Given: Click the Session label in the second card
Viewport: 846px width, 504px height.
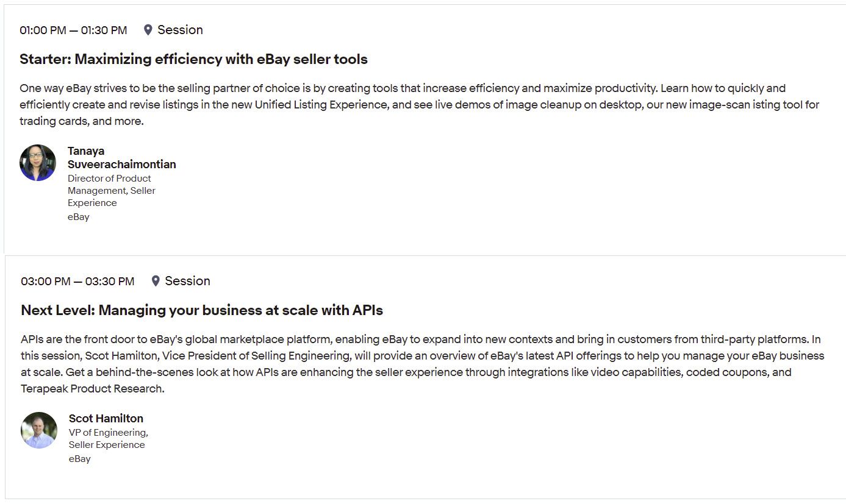Looking at the screenshot, I should click(187, 281).
